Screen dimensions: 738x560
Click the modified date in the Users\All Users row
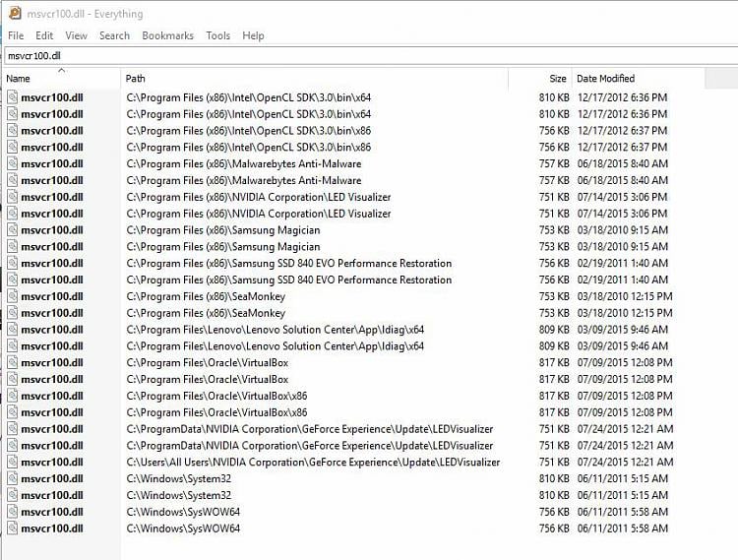pyautogui.click(x=625, y=463)
